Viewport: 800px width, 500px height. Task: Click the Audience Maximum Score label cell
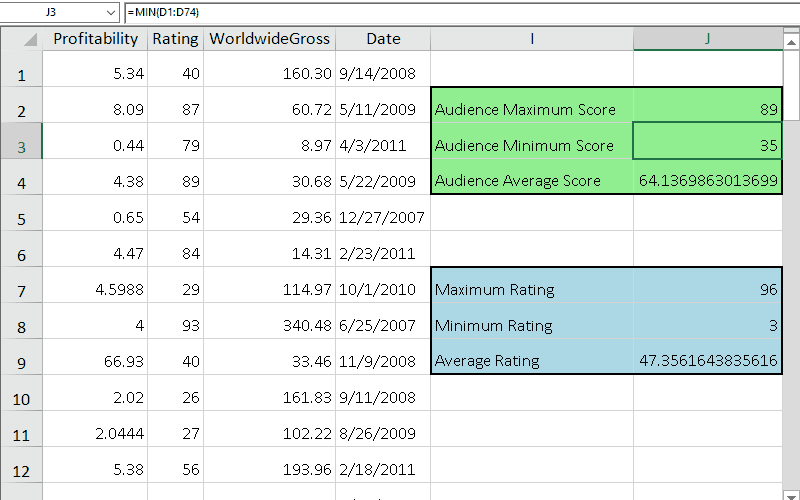click(531, 109)
